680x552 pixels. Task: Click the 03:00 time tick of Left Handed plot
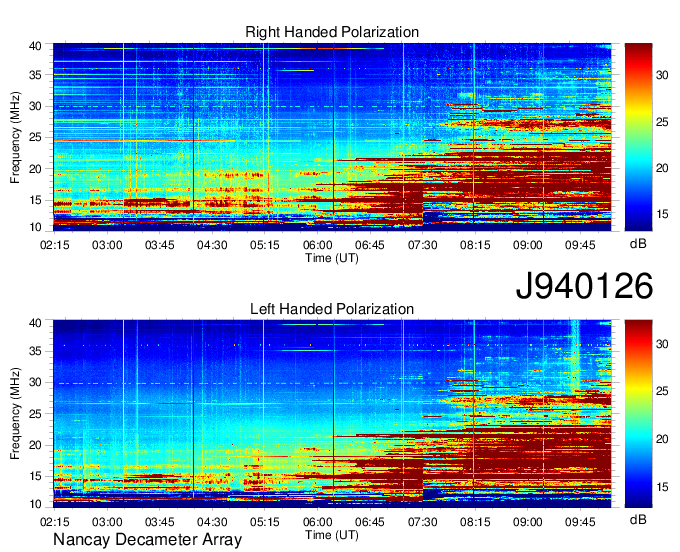[x=107, y=522]
